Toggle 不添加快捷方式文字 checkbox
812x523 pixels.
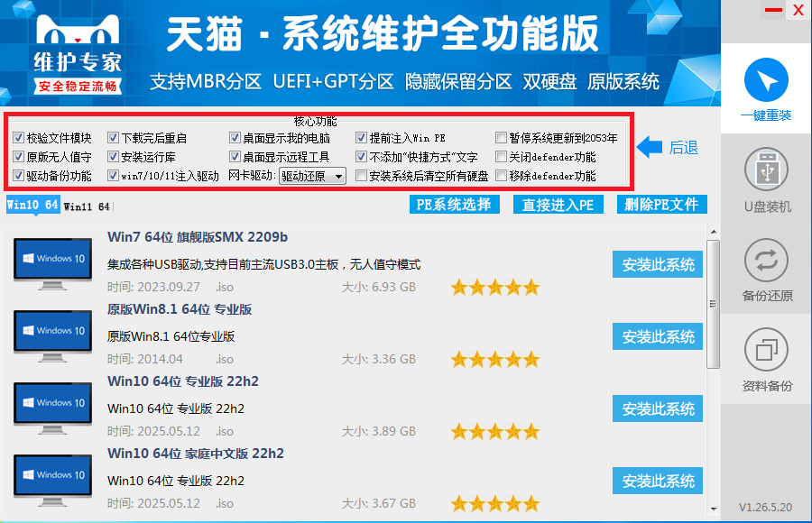(361, 156)
